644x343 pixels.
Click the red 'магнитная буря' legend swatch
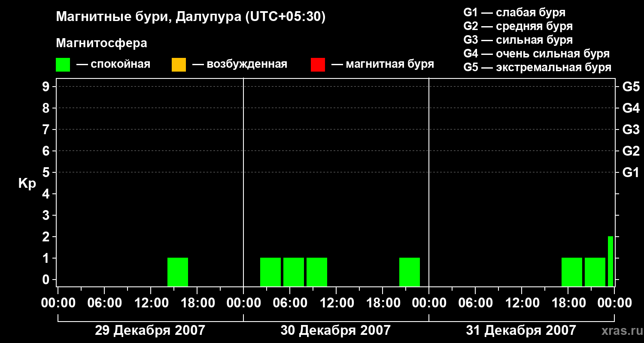click(318, 65)
